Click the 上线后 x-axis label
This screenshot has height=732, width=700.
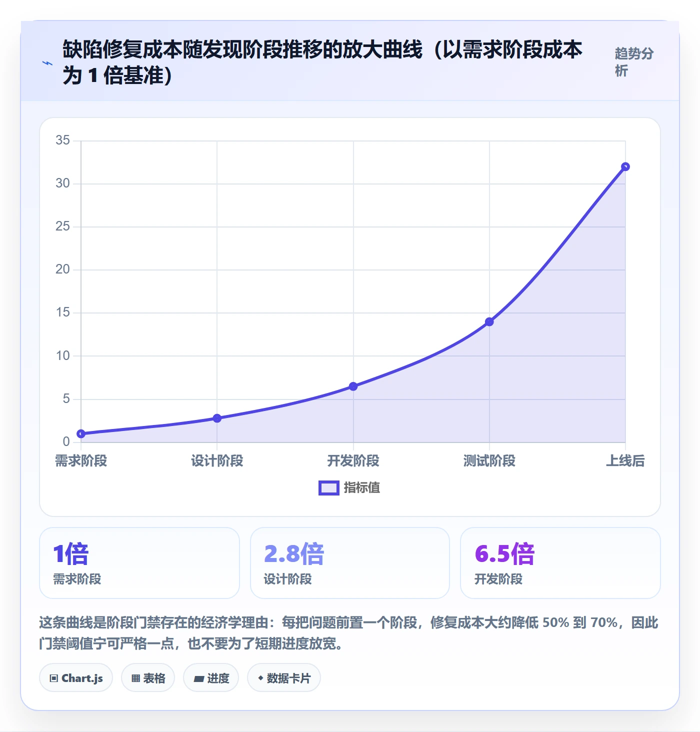click(x=625, y=460)
